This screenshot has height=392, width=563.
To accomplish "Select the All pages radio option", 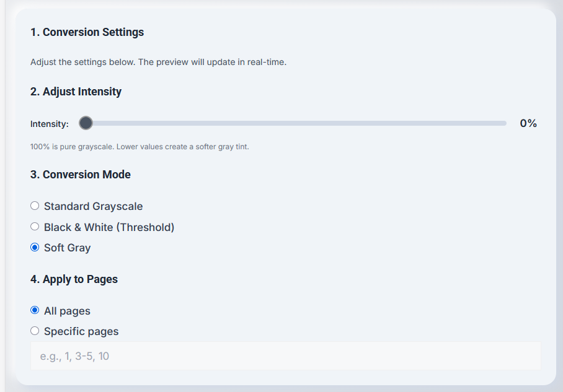I will tap(35, 310).
